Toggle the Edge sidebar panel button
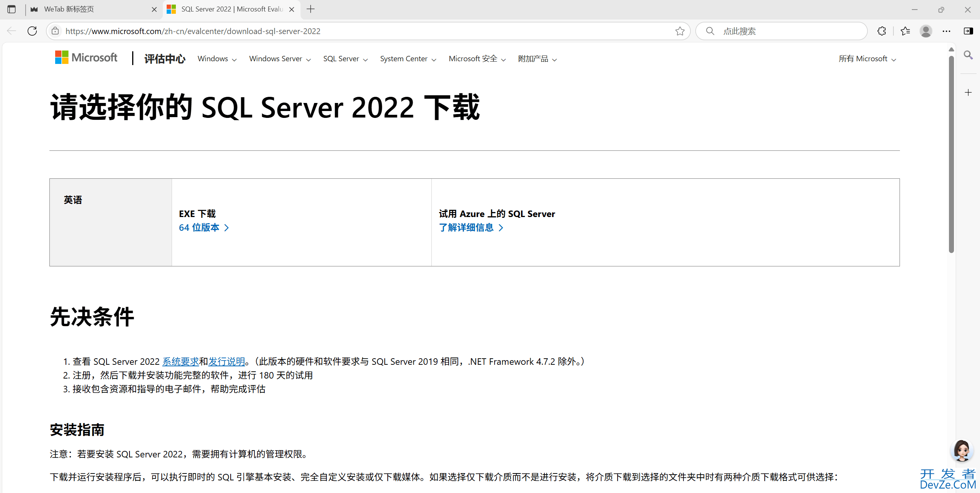The height and width of the screenshot is (493, 980). click(968, 31)
